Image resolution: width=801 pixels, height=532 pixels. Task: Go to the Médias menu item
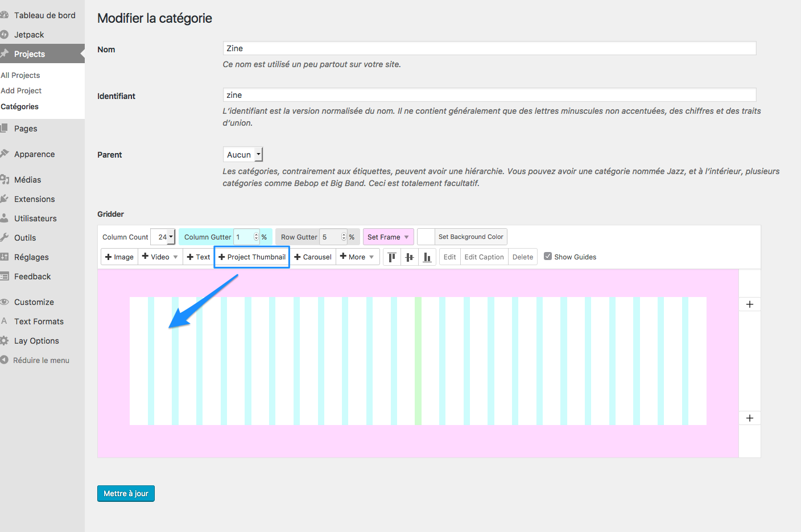(x=27, y=180)
